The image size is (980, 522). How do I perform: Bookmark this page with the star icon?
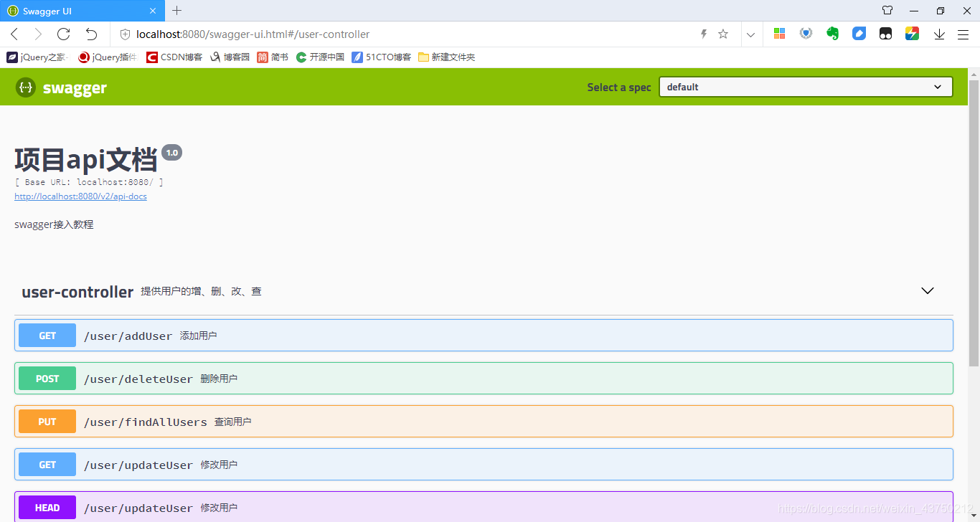click(723, 34)
